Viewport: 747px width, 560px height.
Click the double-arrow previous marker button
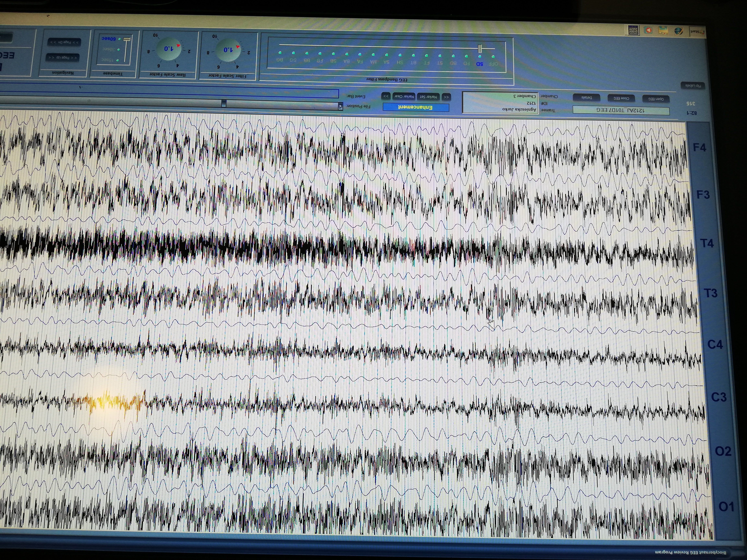446,97
